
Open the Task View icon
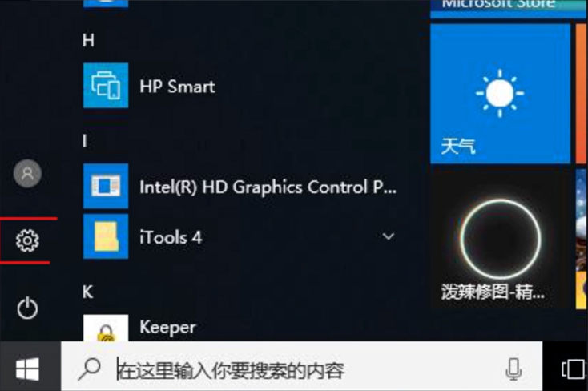pyautogui.click(x=573, y=369)
